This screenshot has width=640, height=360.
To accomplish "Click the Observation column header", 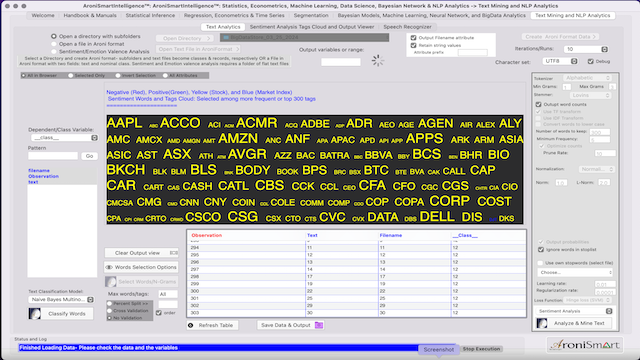I will (x=207, y=235).
